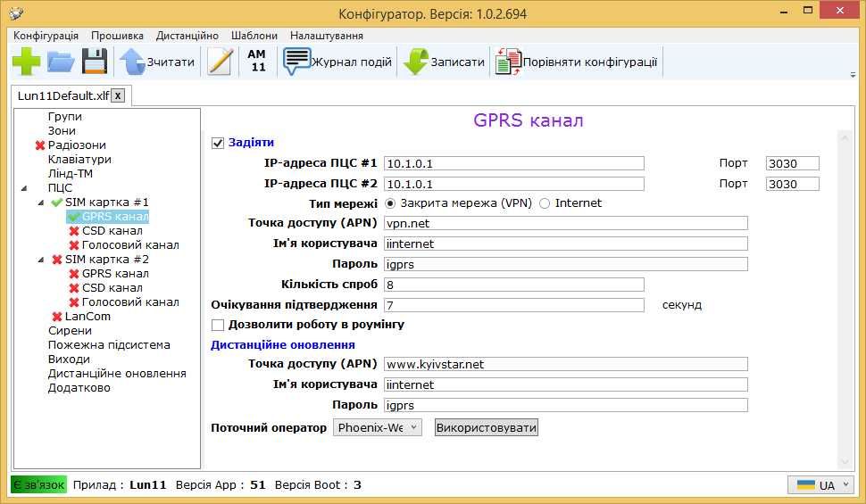Open Журнал подій event log
The image size is (866, 504).
[x=337, y=62]
